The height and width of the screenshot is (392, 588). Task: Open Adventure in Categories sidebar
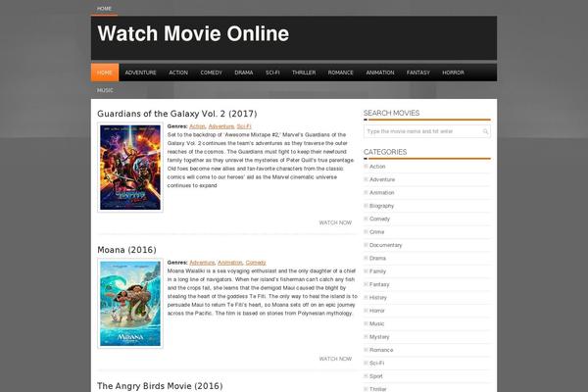382,179
